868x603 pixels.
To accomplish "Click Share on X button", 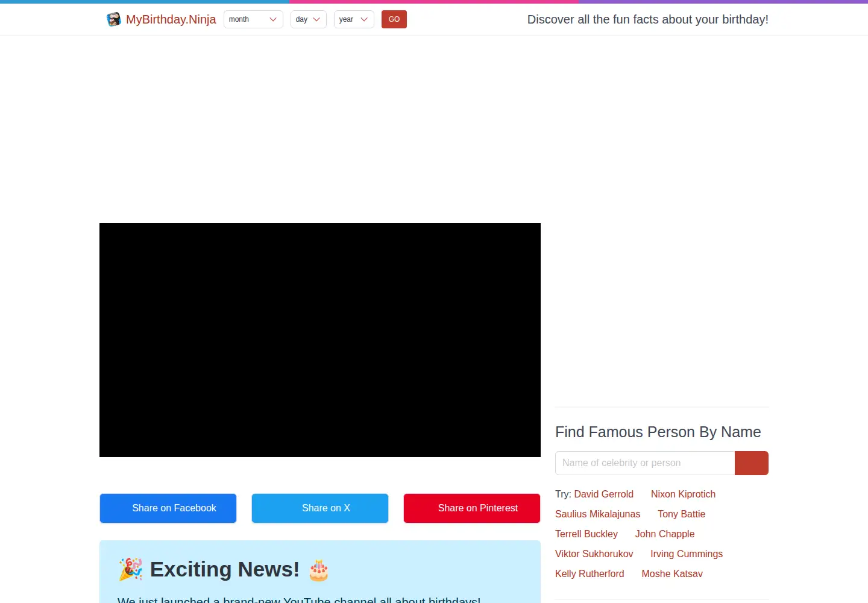I will tap(320, 508).
